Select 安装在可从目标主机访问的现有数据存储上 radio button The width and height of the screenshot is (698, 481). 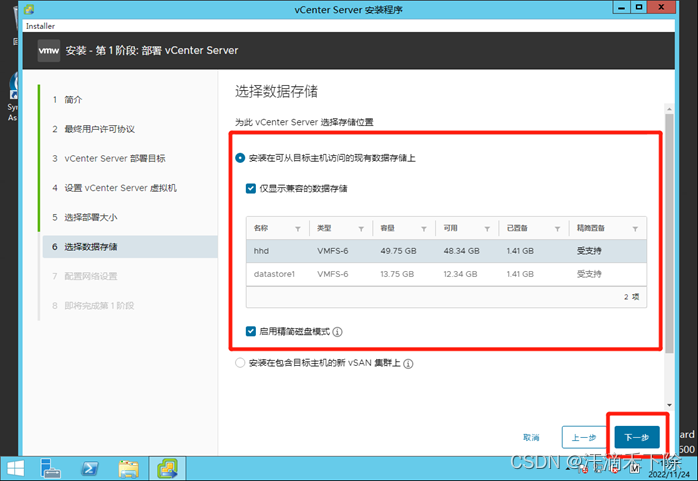(240, 158)
